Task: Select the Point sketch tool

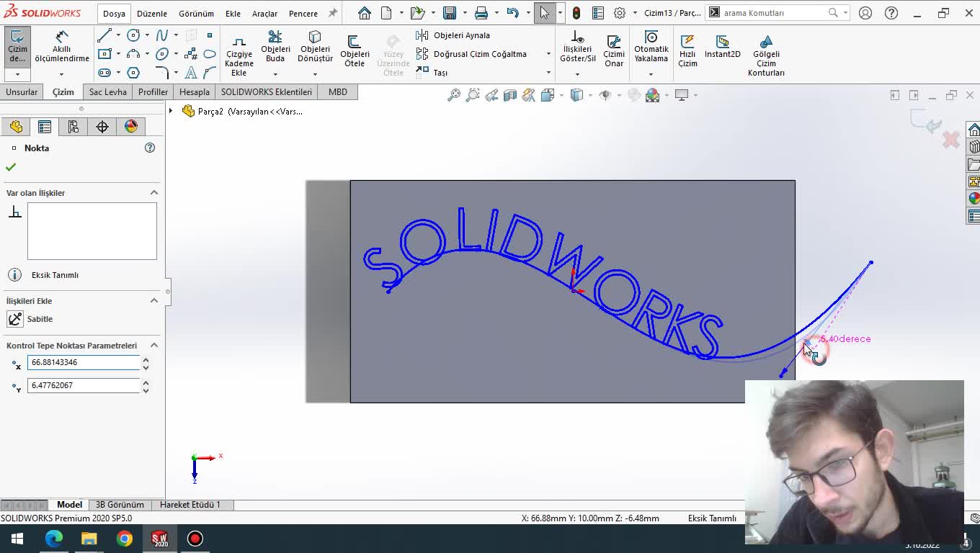Action: [x=210, y=35]
